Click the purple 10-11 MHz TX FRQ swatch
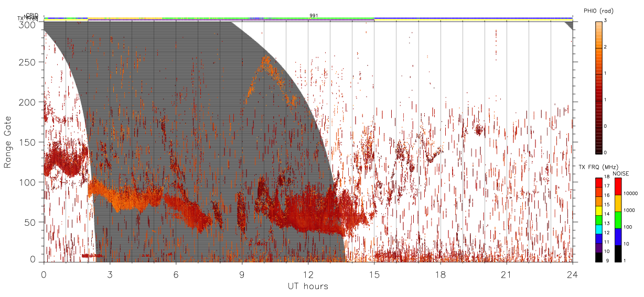This screenshot has height=297, width=644. (x=598, y=248)
